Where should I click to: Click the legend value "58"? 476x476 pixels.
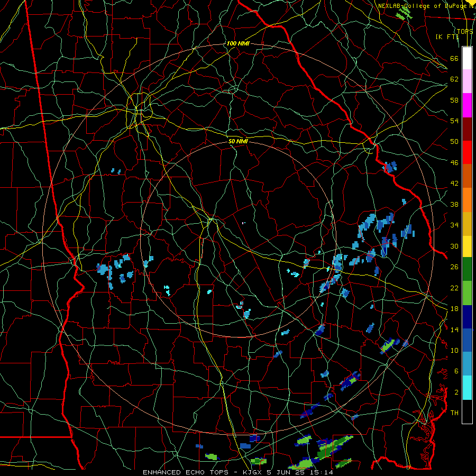click(454, 100)
